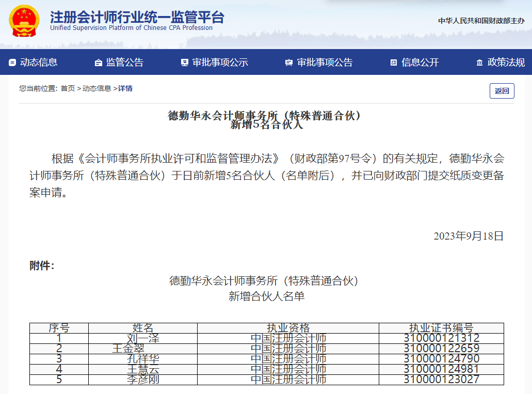Select the name 王慧云 in table
This screenshot has width=532, height=394.
pyautogui.click(x=143, y=369)
